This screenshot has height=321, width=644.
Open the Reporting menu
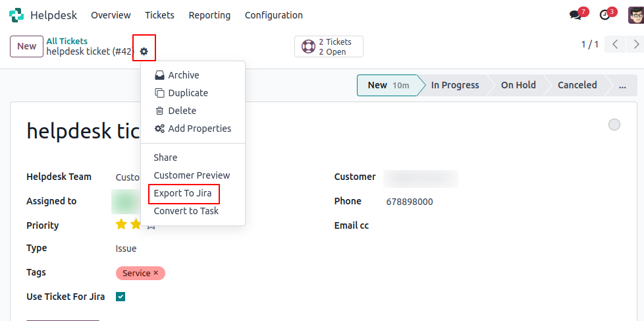click(x=209, y=15)
